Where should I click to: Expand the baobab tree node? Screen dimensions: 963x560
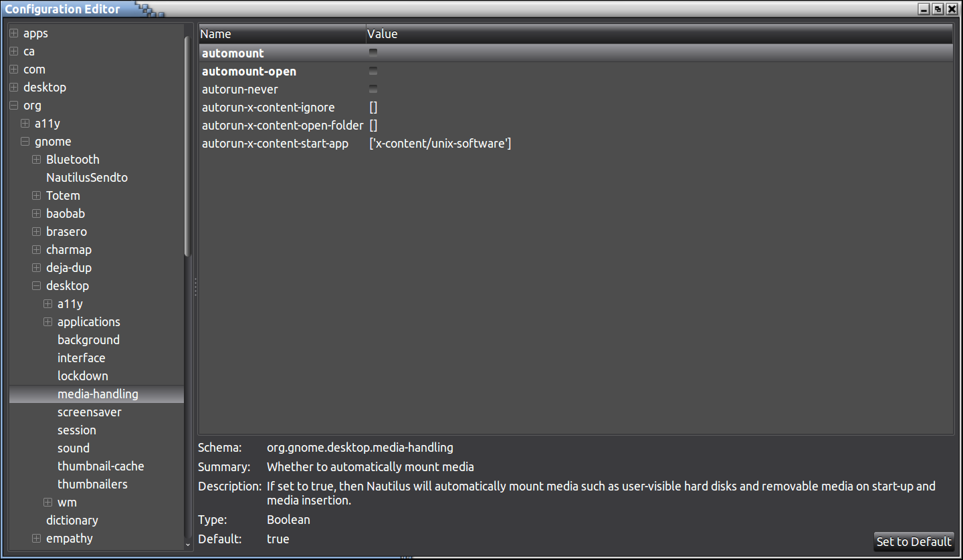(x=36, y=213)
